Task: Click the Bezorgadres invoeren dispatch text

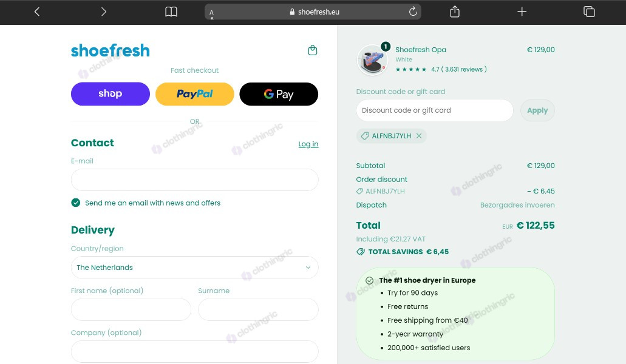Action: 517,205
